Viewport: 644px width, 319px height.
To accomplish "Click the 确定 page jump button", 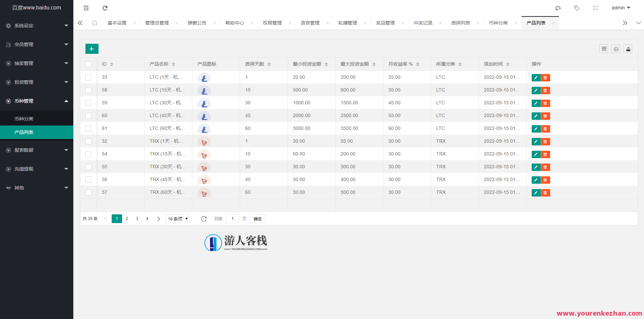I will tap(257, 219).
